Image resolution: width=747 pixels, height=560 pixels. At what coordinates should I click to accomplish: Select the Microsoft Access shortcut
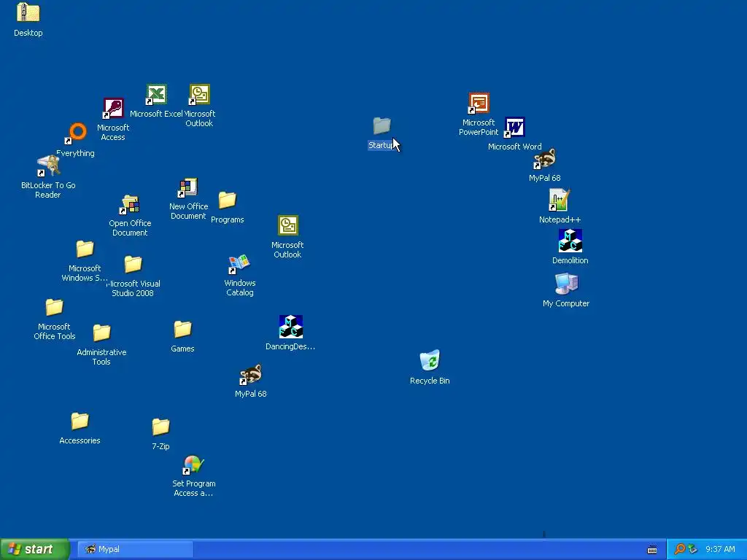113,109
